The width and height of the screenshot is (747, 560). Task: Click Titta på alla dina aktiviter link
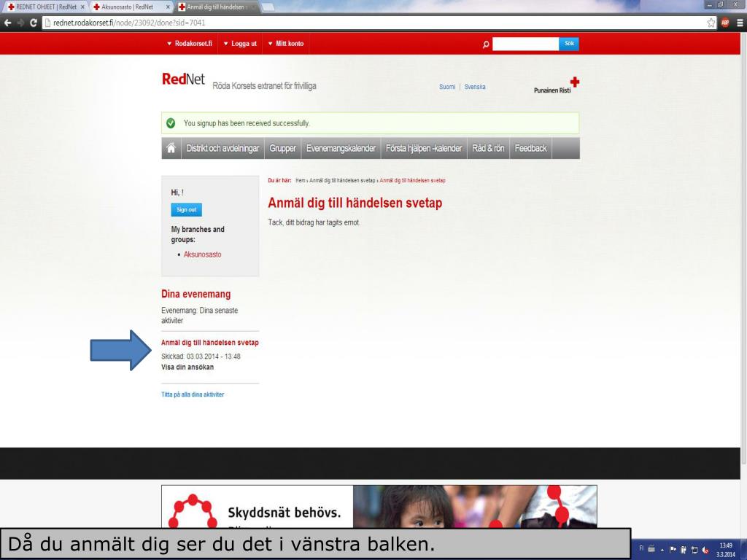(x=193, y=394)
